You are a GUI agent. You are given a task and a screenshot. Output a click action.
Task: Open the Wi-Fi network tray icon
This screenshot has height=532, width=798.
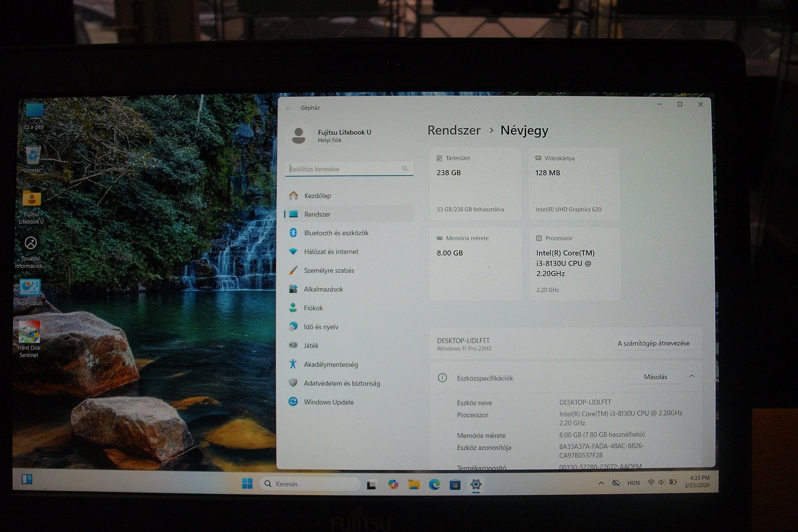pyautogui.click(x=651, y=482)
